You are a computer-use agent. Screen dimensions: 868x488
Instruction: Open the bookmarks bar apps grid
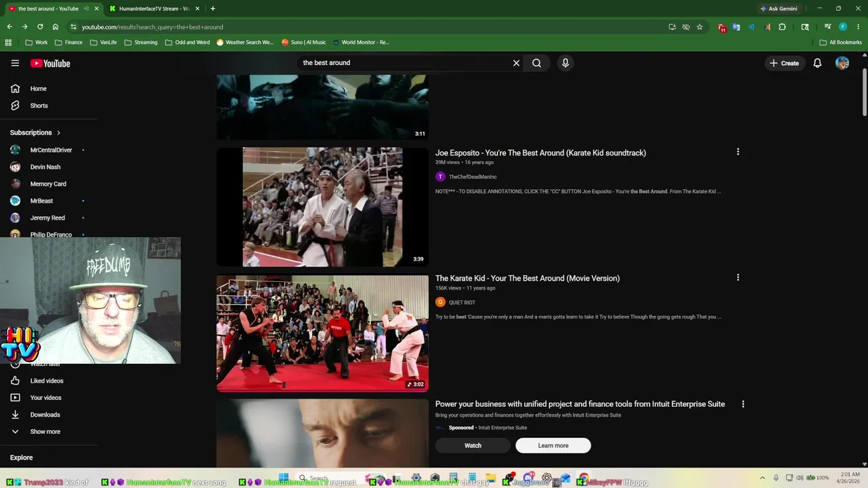8,42
